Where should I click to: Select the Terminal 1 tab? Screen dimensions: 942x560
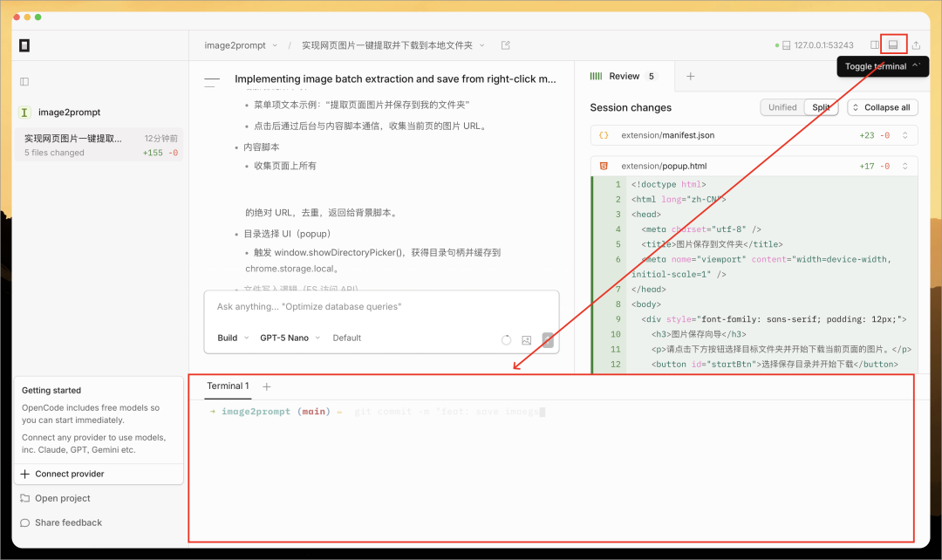tap(228, 386)
